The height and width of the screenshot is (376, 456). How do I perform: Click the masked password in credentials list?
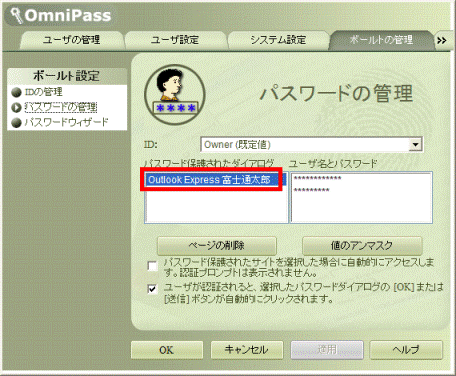tap(311, 190)
